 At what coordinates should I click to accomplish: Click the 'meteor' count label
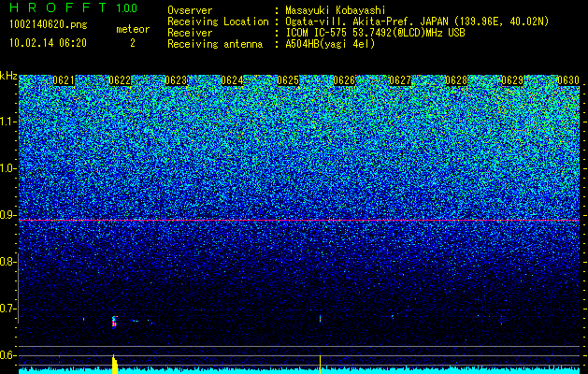(x=133, y=29)
